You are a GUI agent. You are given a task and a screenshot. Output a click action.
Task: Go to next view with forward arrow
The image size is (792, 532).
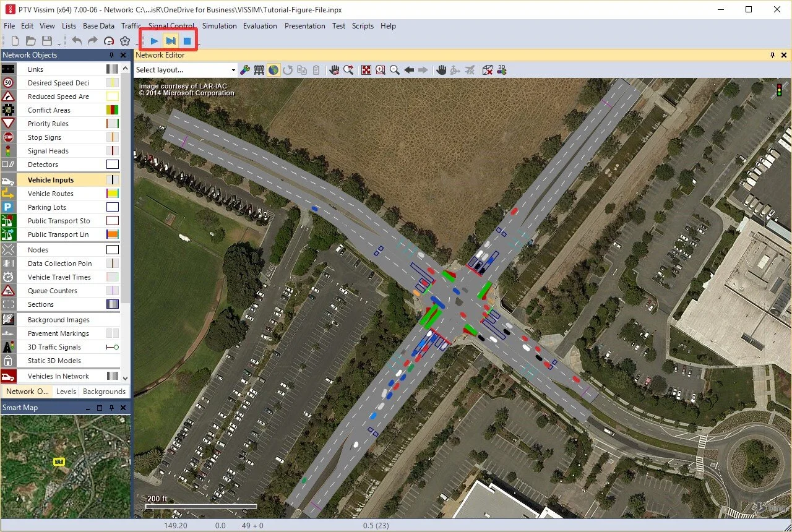pos(423,70)
